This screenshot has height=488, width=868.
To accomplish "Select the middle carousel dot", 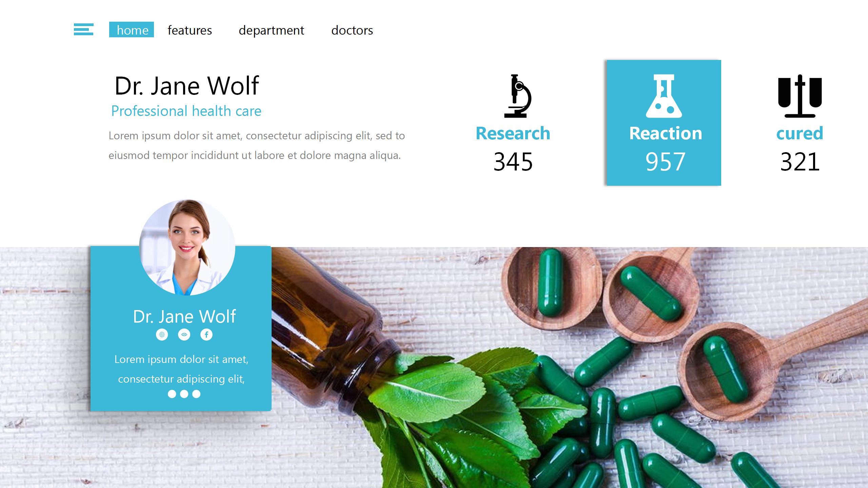I will [184, 394].
